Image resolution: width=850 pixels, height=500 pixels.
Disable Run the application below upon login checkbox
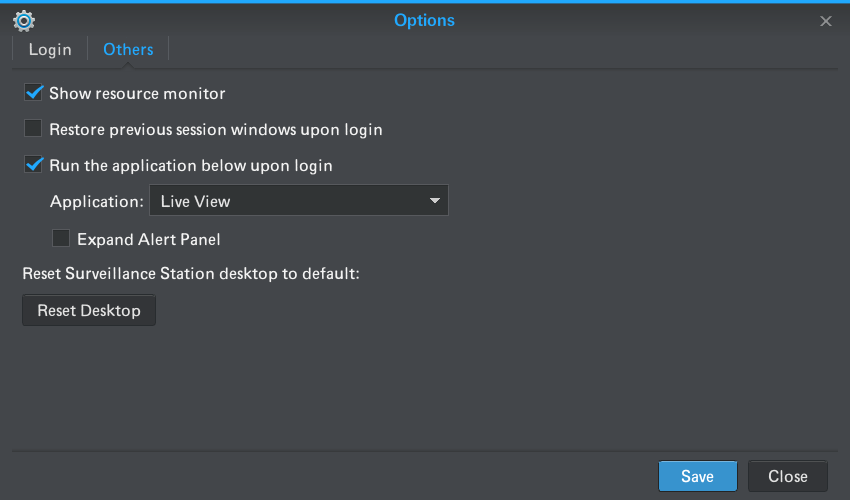pos(33,164)
